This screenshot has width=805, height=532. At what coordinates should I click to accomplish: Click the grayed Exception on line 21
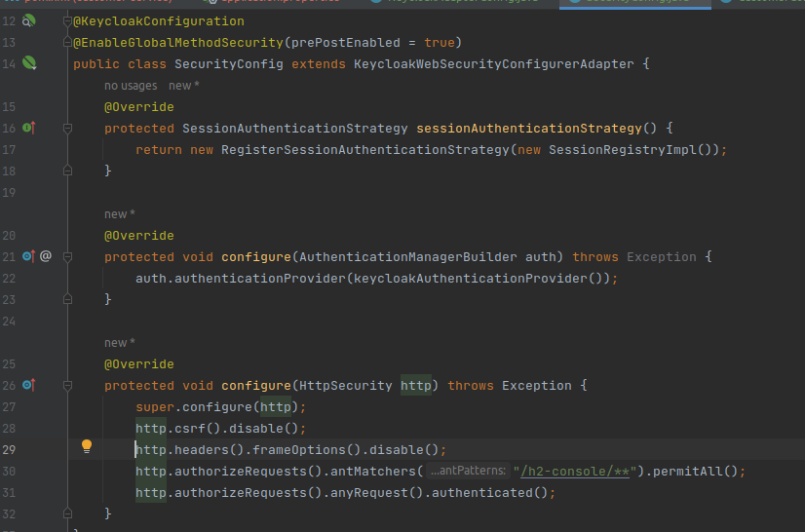662,257
